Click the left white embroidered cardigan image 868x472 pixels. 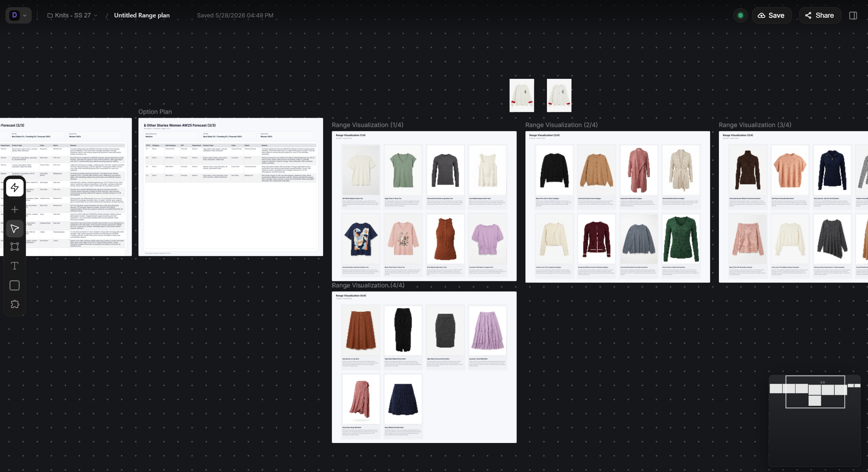522,95
